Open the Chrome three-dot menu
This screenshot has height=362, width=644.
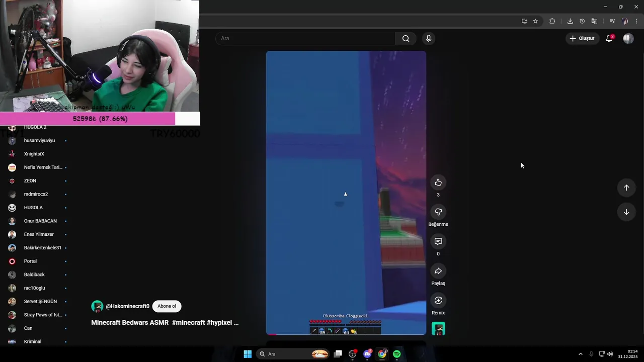[636, 21]
